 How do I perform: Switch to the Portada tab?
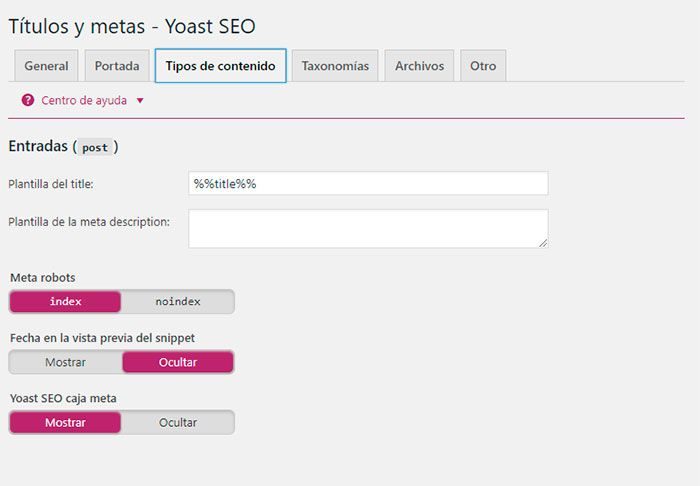117,66
